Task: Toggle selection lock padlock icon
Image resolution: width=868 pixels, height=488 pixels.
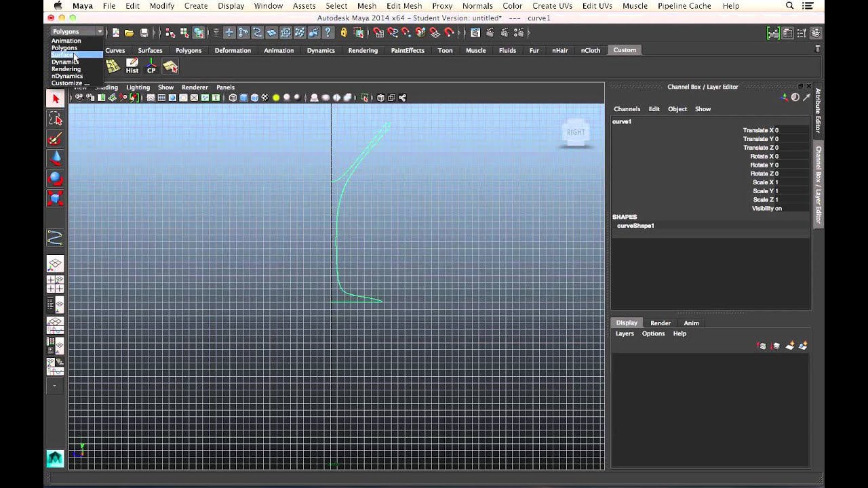Action: pos(344,33)
